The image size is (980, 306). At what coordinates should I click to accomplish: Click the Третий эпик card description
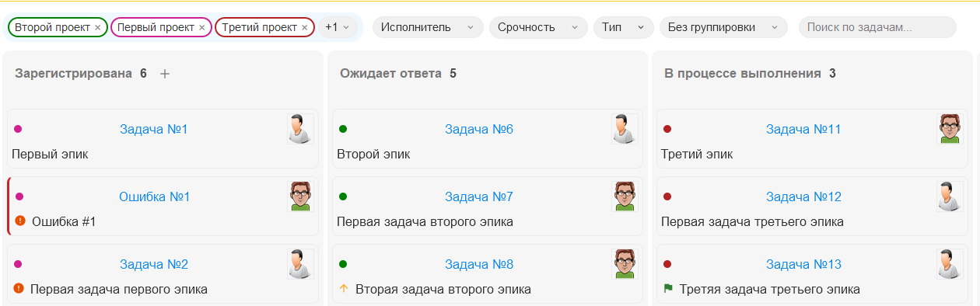click(x=697, y=154)
